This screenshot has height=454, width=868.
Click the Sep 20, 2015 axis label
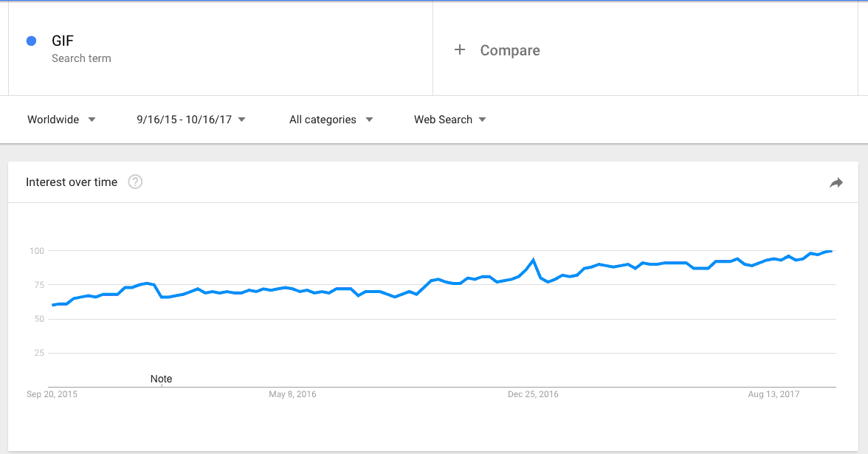point(52,394)
